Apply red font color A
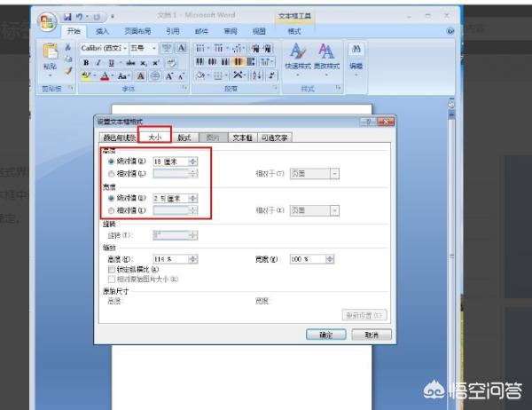Screen dimensions: 532x410 click(x=105, y=75)
